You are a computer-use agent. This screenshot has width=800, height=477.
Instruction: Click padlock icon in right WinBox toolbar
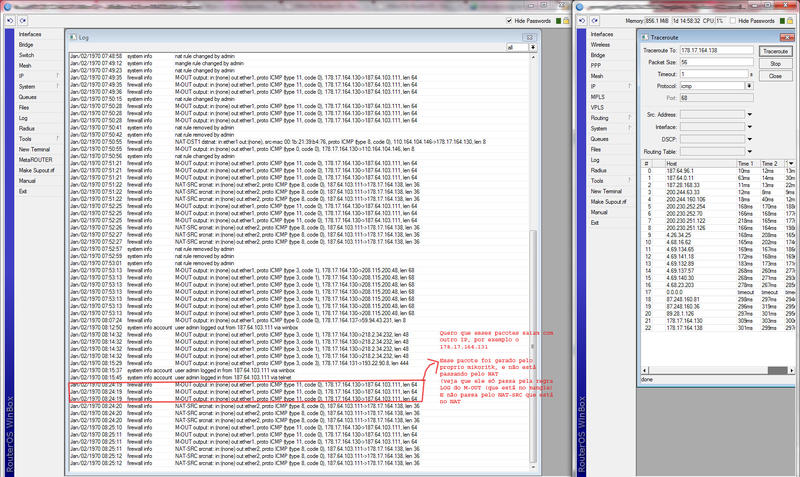click(790, 21)
